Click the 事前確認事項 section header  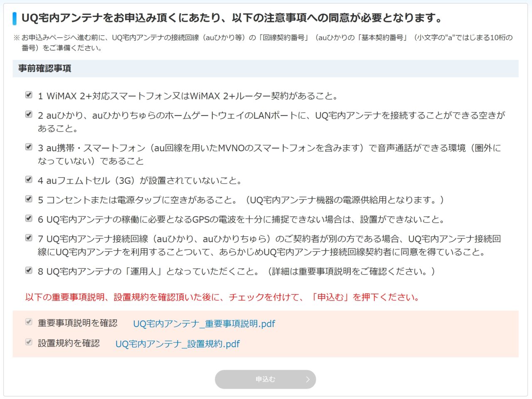pyautogui.click(x=45, y=69)
